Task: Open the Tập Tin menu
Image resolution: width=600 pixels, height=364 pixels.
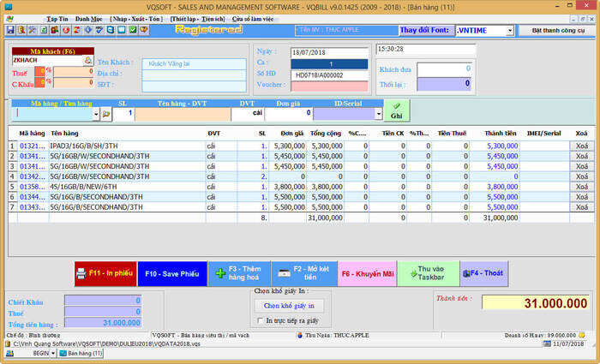Action: (x=57, y=17)
